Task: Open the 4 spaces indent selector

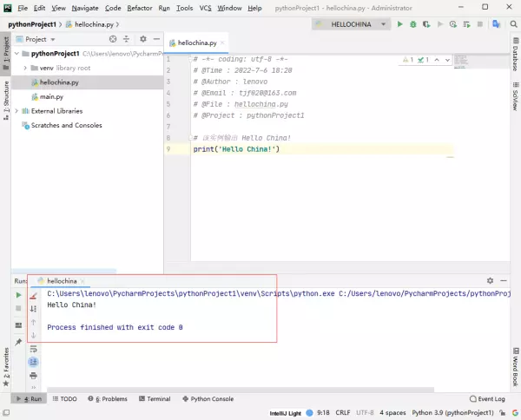Action: pos(392,412)
